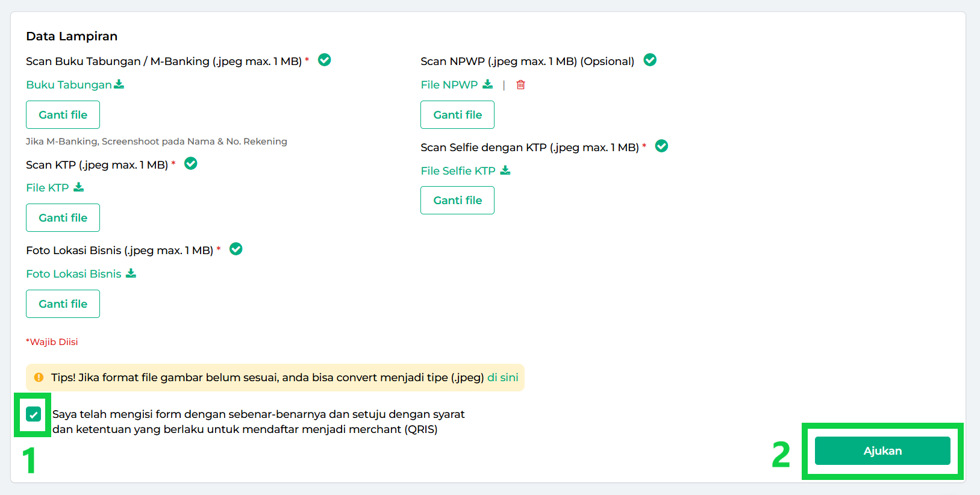Click download icon next to Buku Tabungan
The height and width of the screenshot is (495, 980).
click(x=119, y=84)
